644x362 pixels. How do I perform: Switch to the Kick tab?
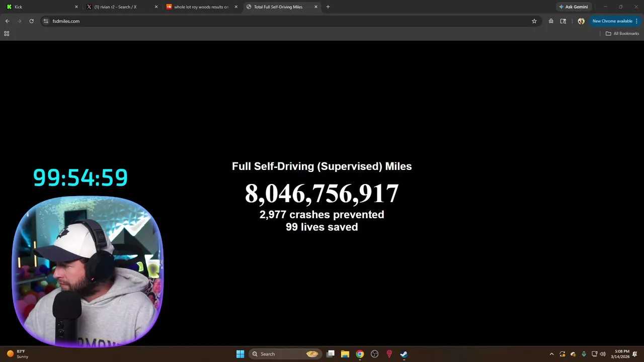(42, 7)
